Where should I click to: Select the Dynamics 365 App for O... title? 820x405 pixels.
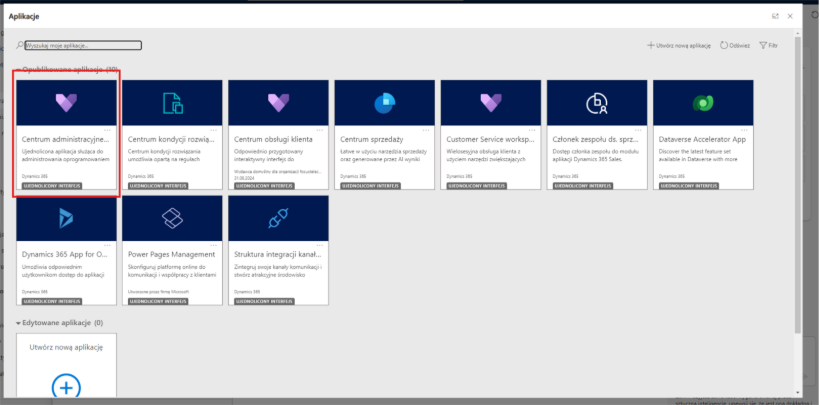(65, 255)
